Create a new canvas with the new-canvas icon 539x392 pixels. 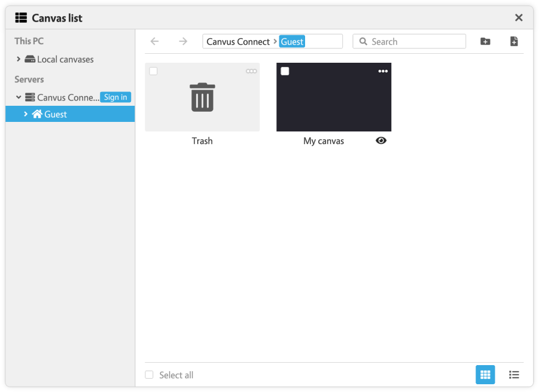pyautogui.click(x=514, y=41)
